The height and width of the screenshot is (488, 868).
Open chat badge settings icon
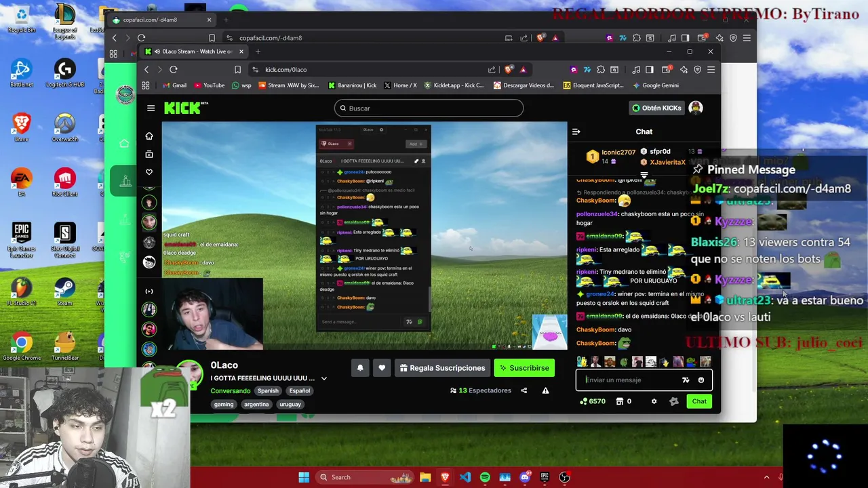[x=673, y=401]
